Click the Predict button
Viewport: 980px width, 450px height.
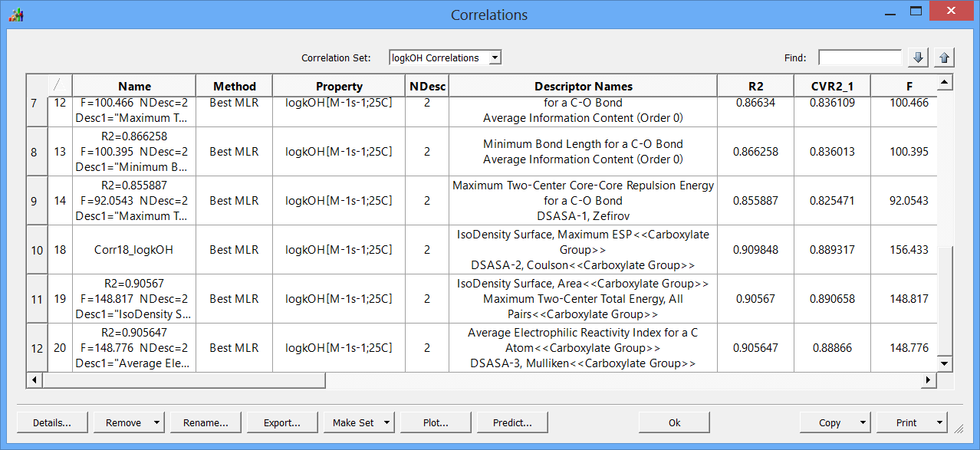tap(512, 422)
